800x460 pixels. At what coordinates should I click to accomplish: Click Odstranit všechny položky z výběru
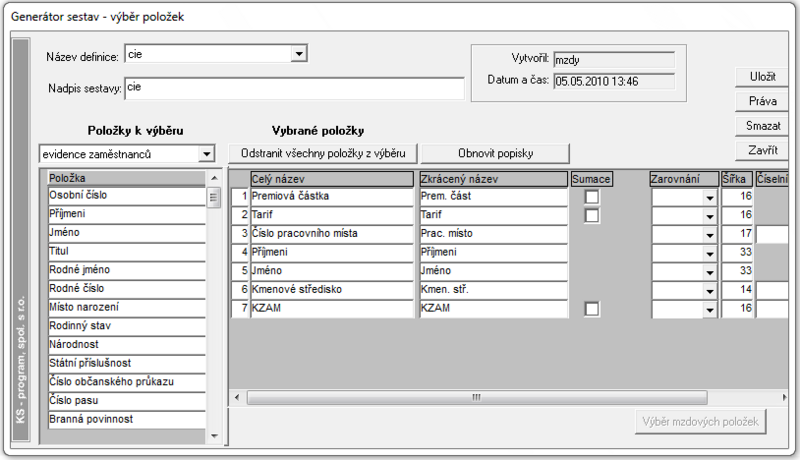[323, 154]
